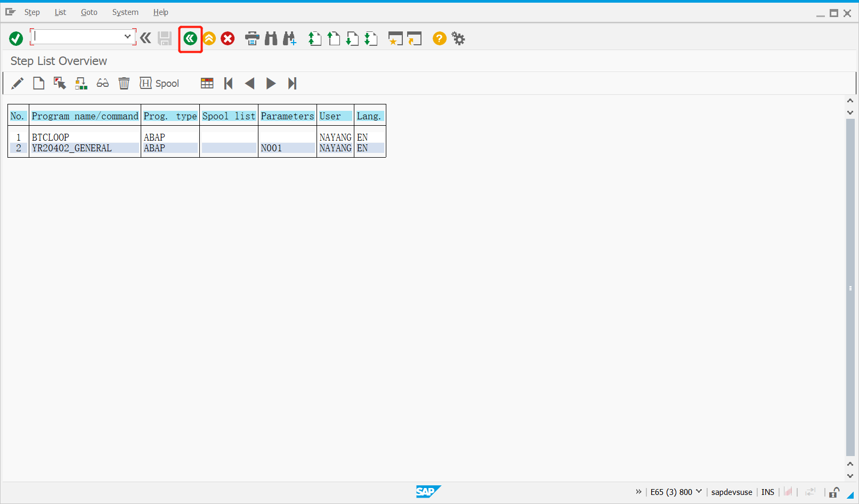Viewport: 859px width, 504px height.
Task: Confirm with the green checkmark button
Action: point(15,38)
